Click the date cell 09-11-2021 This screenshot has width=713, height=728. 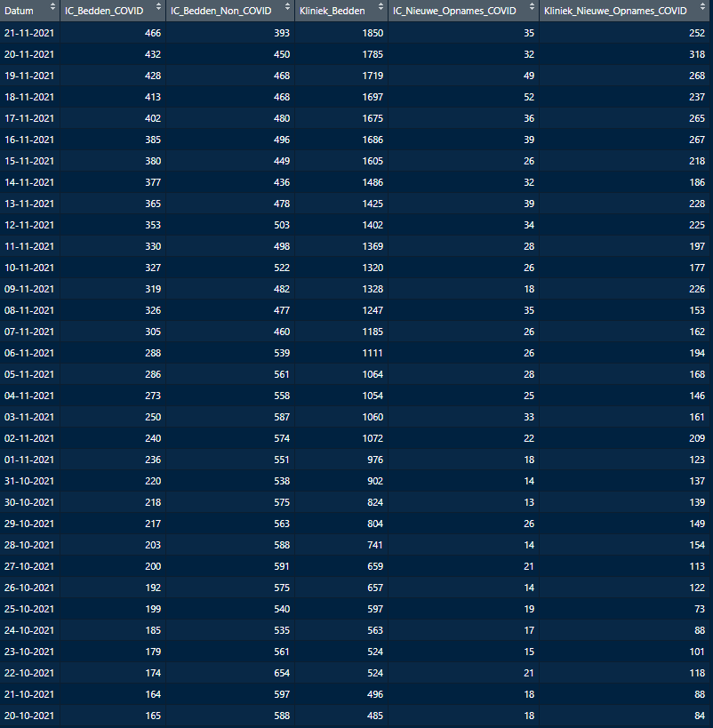point(29,289)
